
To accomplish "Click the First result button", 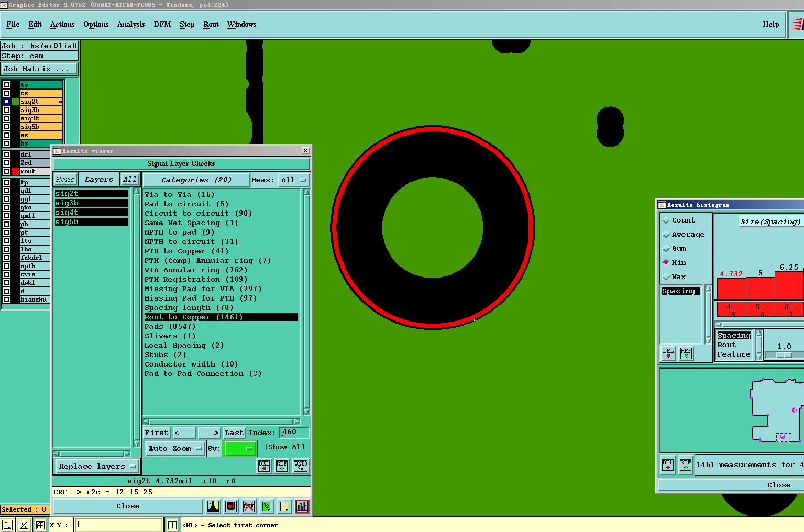I will tap(157, 433).
